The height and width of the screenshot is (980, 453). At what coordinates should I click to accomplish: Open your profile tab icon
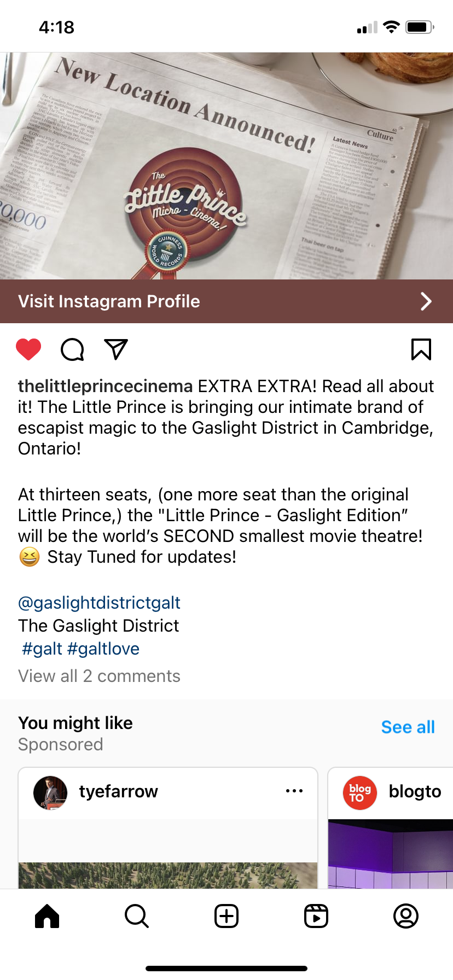(406, 916)
